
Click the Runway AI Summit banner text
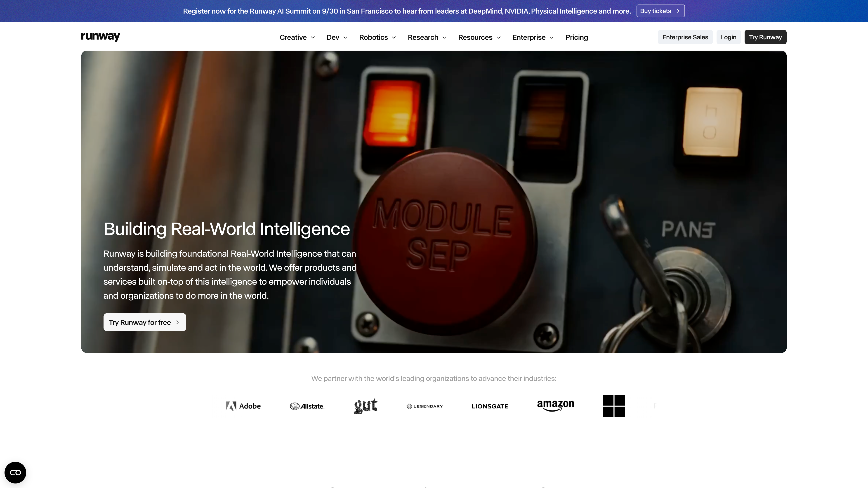[x=407, y=11]
